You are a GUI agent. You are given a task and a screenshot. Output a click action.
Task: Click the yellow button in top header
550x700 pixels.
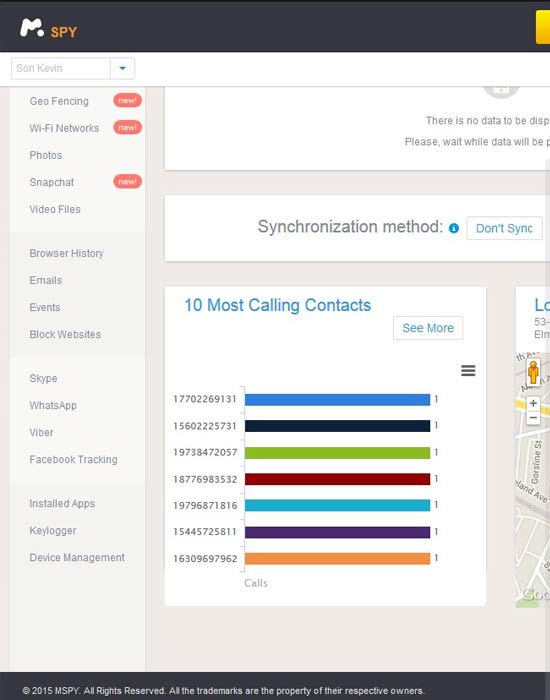tap(543, 26)
